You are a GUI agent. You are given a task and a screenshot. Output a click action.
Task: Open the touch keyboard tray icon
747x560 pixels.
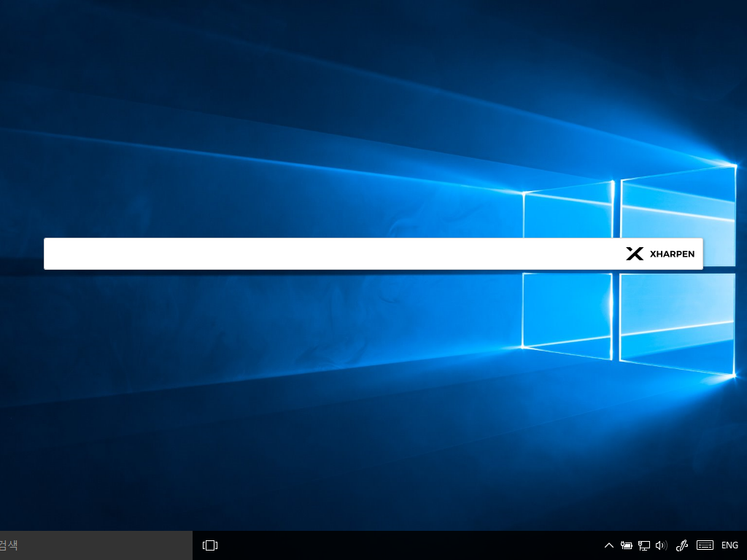pyautogui.click(x=705, y=545)
